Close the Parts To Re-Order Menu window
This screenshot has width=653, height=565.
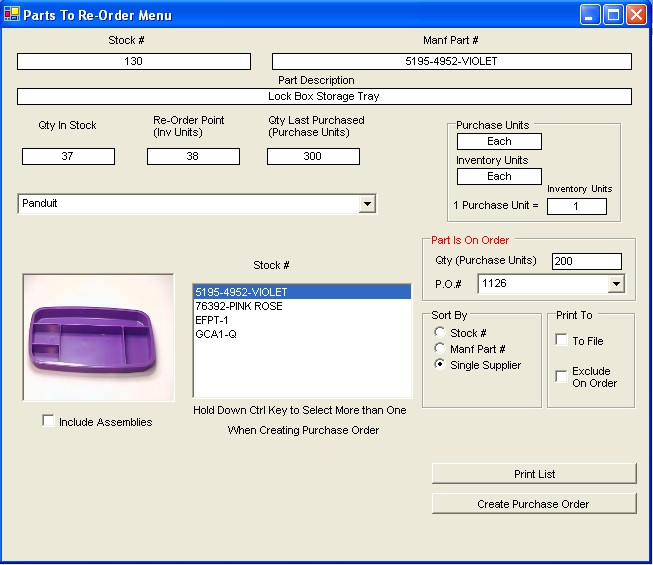pyautogui.click(x=636, y=15)
